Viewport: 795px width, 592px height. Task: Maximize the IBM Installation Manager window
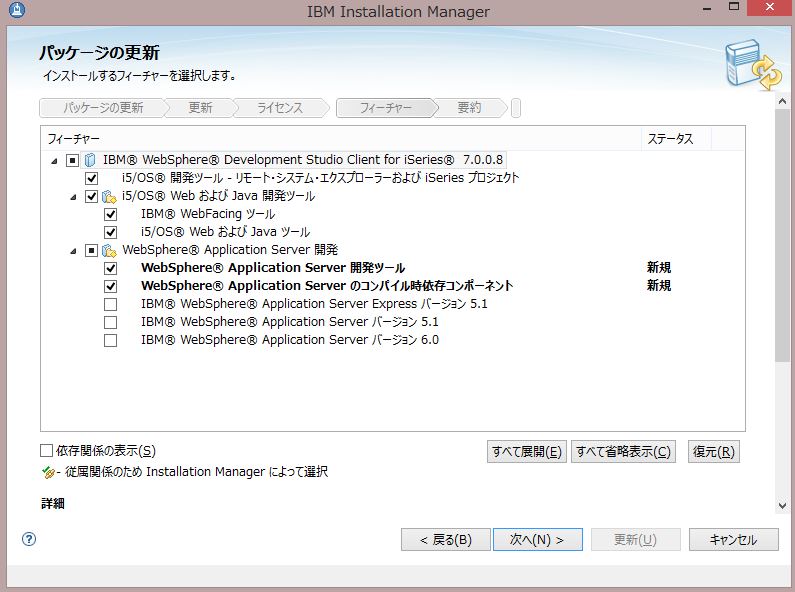(734, 7)
